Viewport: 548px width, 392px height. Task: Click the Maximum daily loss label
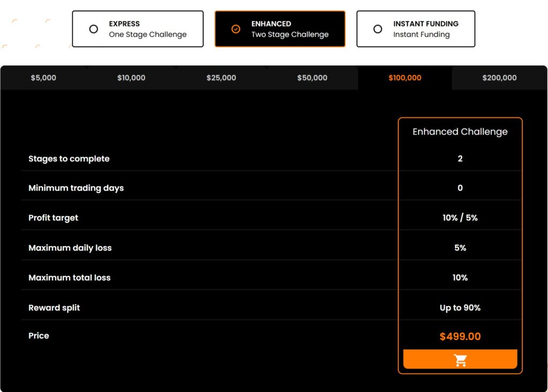(70, 248)
